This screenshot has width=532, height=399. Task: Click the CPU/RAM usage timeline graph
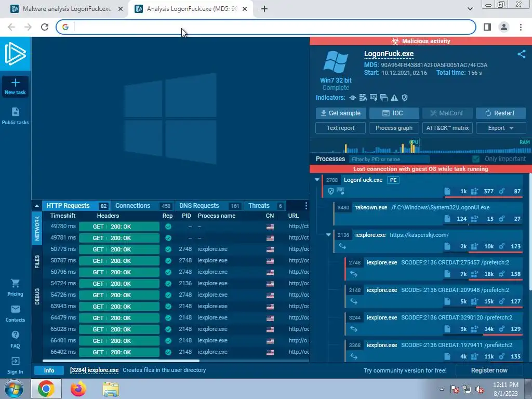tap(420, 145)
